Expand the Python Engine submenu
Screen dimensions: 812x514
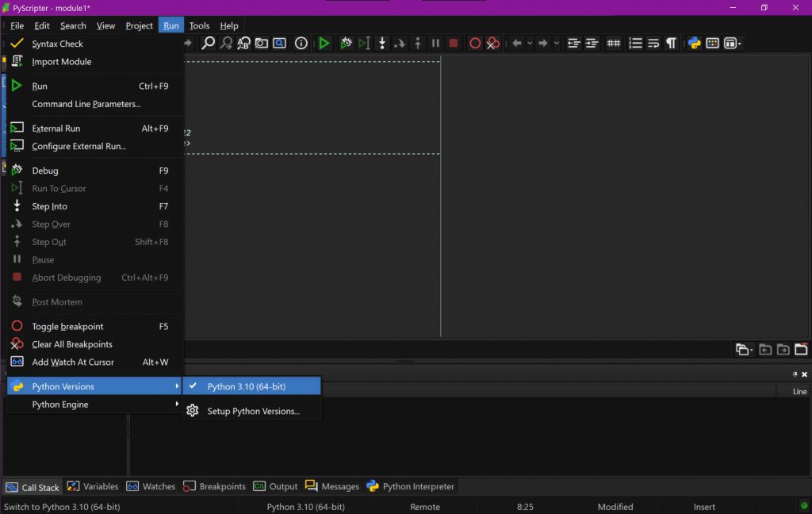tap(95, 405)
